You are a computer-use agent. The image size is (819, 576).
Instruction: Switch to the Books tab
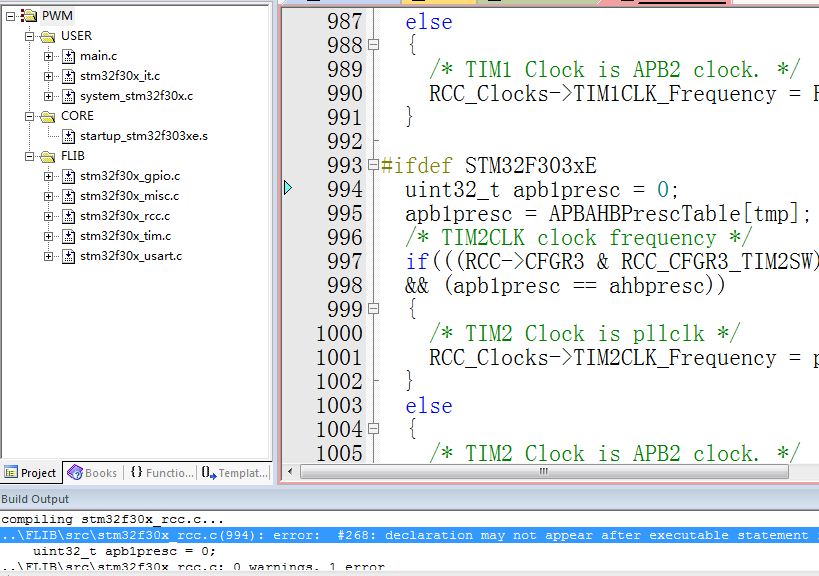tap(92, 473)
